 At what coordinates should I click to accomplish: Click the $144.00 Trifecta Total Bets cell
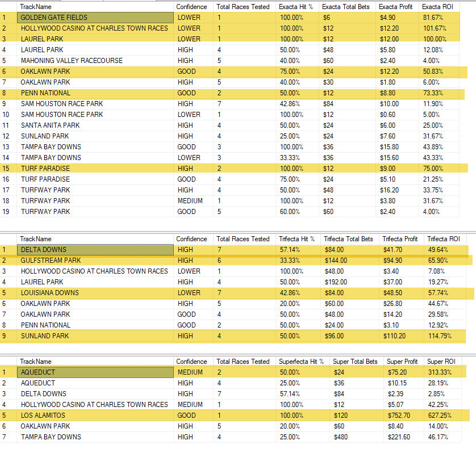[x=349, y=261]
